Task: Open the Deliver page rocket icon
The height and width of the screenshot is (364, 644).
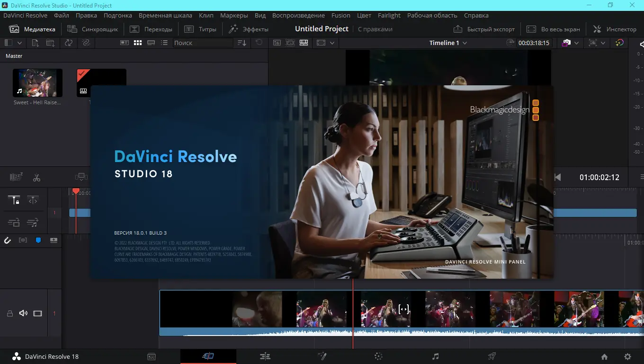Action: (x=492, y=356)
